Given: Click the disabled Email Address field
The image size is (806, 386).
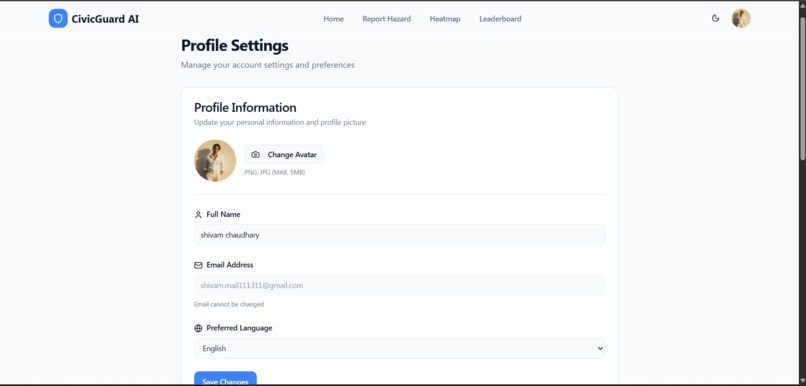Looking at the screenshot, I should [x=399, y=285].
